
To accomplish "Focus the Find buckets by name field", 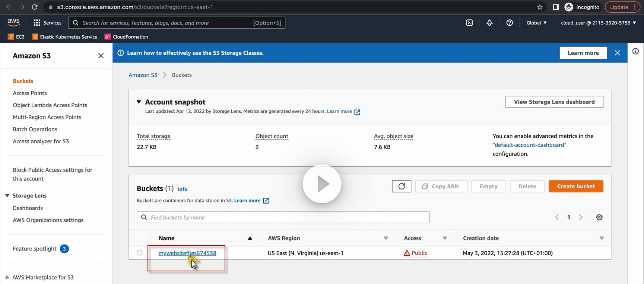I will point(283,217).
